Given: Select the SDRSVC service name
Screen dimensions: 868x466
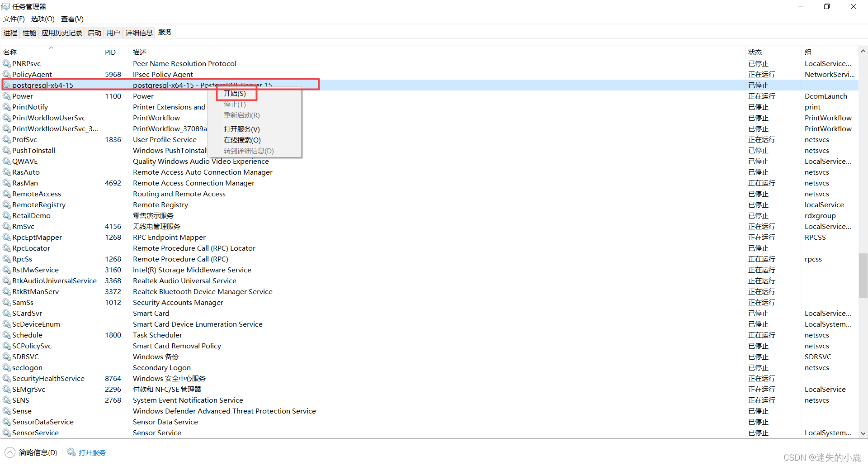Looking at the screenshot, I should (x=25, y=357).
